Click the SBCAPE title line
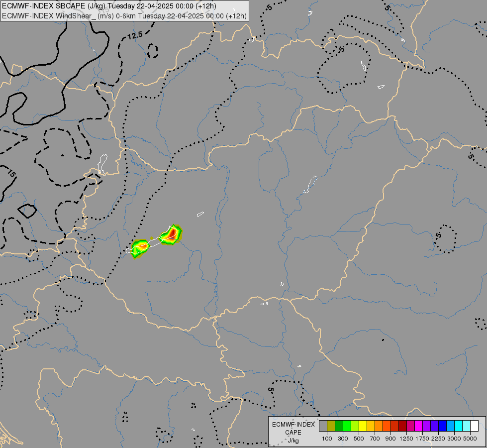 (x=109, y=6)
